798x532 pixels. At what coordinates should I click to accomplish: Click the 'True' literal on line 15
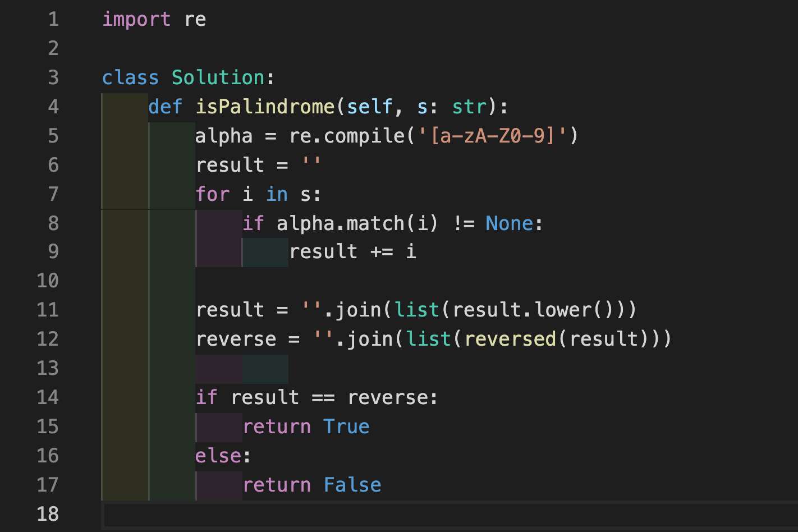coord(346,426)
